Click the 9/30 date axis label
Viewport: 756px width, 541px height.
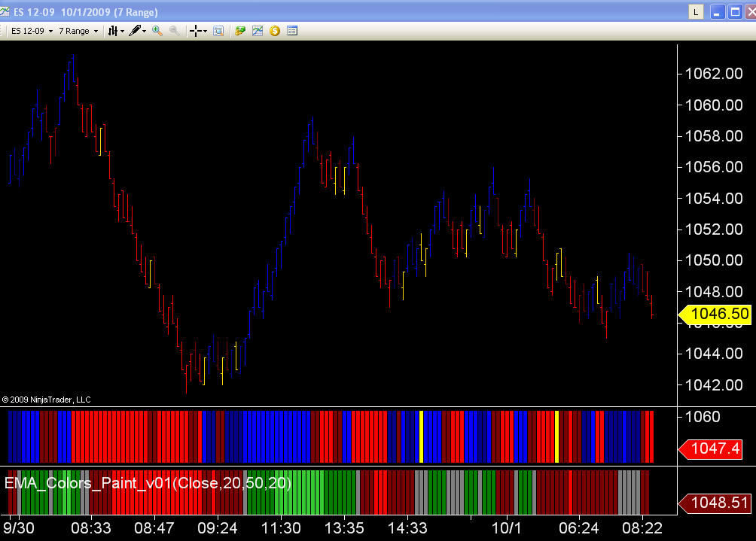point(18,528)
